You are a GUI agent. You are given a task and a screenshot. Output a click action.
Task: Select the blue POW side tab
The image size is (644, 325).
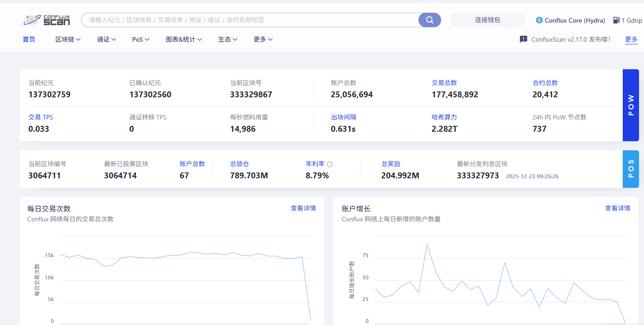pyautogui.click(x=630, y=105)
